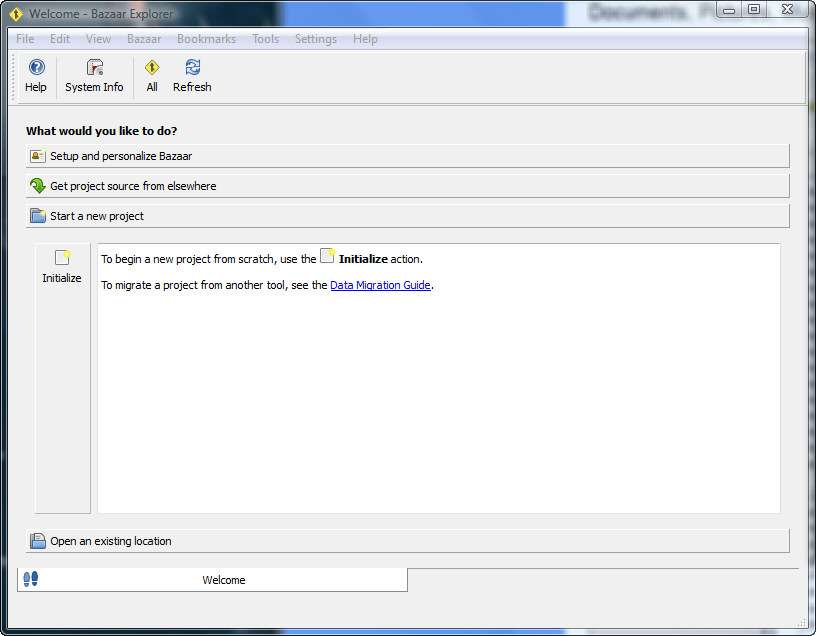816x636 pixels.
Task: Click the footprints icon on Welcome tab
Action: (30, 580)
